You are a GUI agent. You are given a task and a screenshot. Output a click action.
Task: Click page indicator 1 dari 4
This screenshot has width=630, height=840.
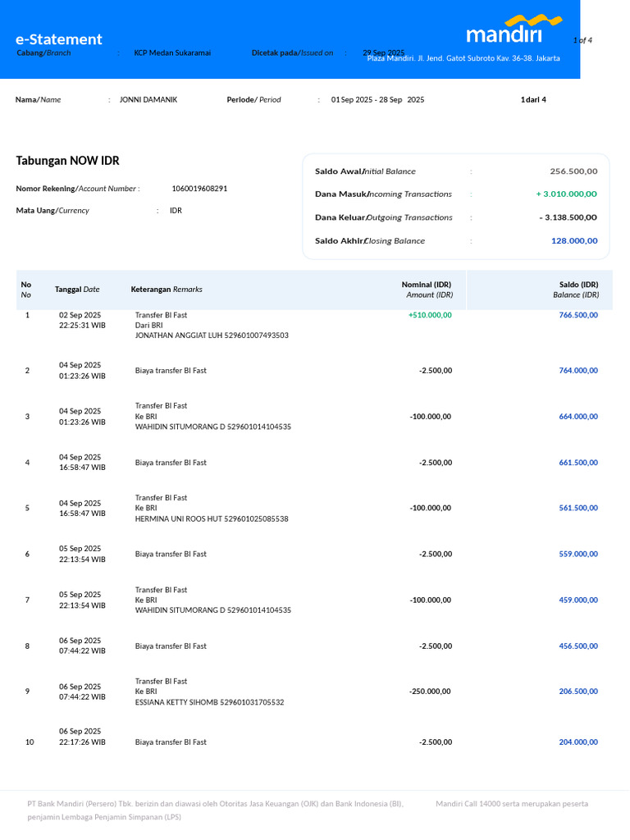tap(533, 99)
